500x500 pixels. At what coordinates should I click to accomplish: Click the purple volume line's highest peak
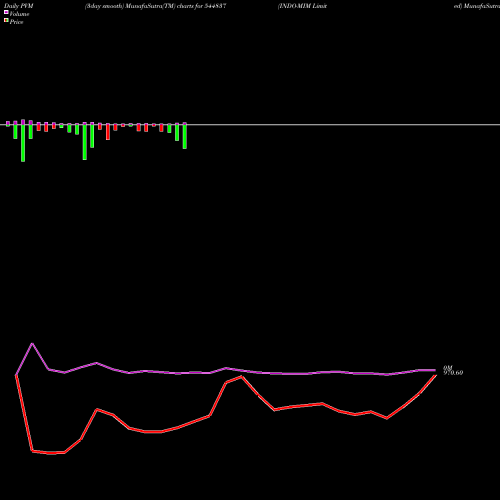pyautogui.click(x=32, y=343)
